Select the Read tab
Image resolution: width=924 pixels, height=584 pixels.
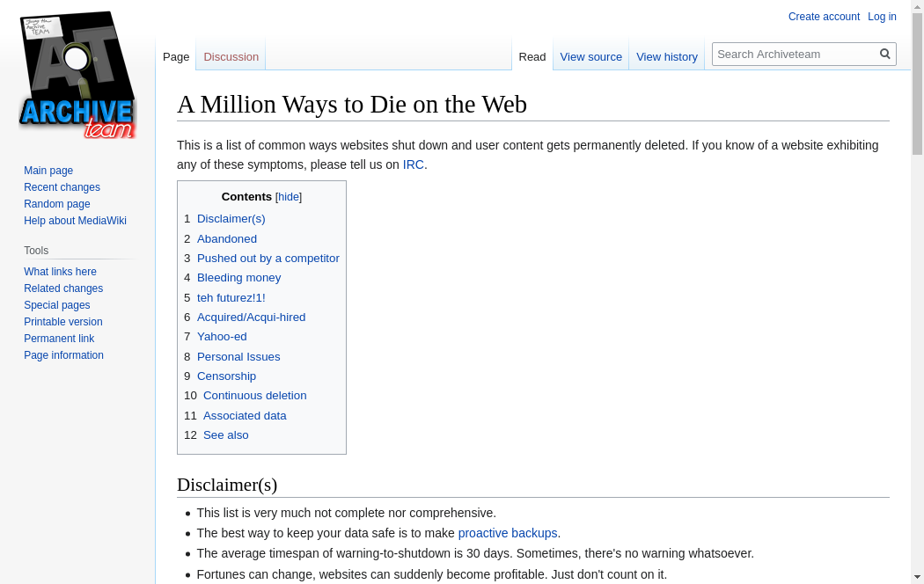click(x=532, y=56)
